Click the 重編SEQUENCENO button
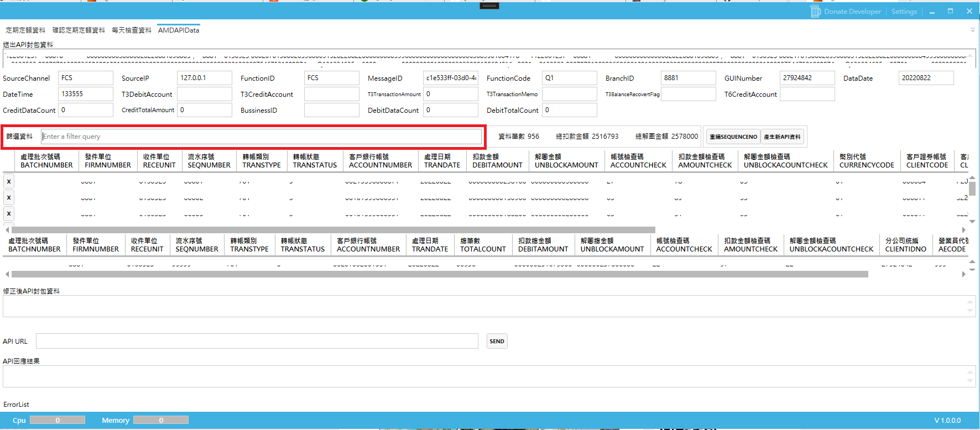Screen dimensions: 980x430 (733, 137)
